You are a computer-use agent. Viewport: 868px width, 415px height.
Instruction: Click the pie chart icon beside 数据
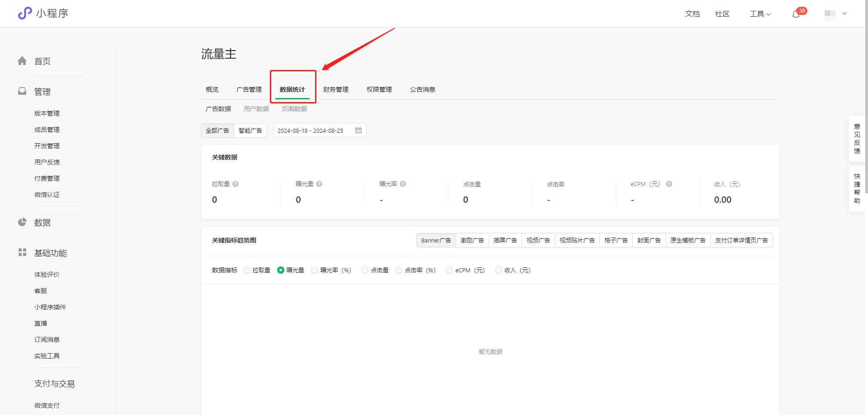(x=22, y=222)
